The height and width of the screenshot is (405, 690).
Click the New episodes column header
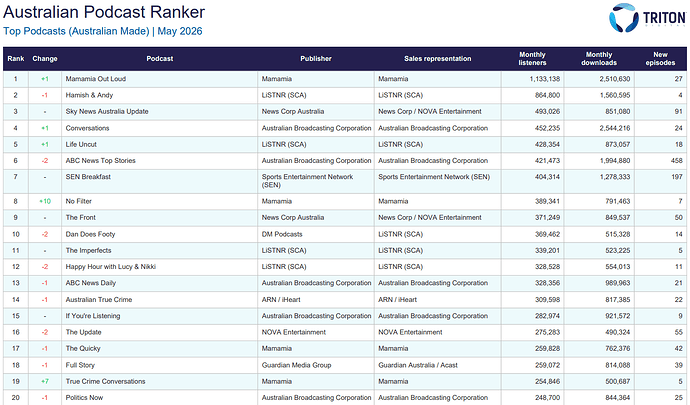point(660,59)
